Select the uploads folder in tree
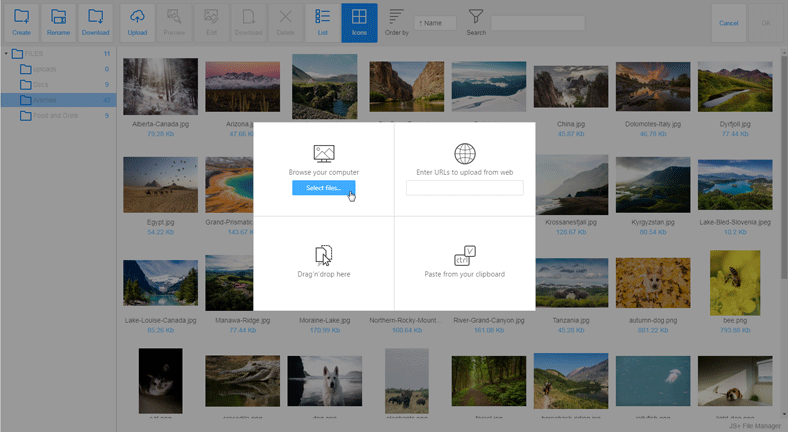 58,69
